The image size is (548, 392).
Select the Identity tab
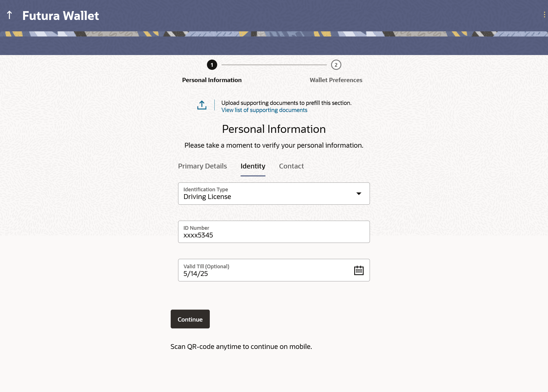click(x=253, y=166)
